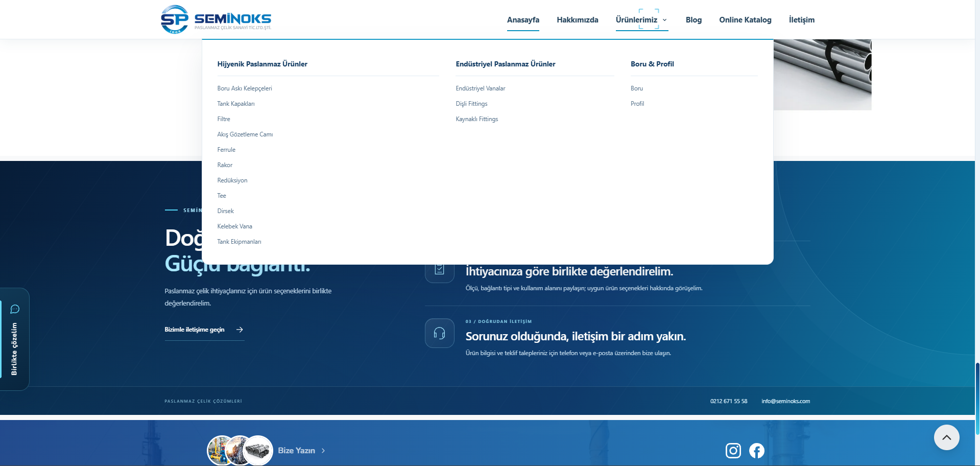This screenshot has height=466, width=980.
Task: Open the Birlikte çözelim chat widget
Action: (14, 339)
